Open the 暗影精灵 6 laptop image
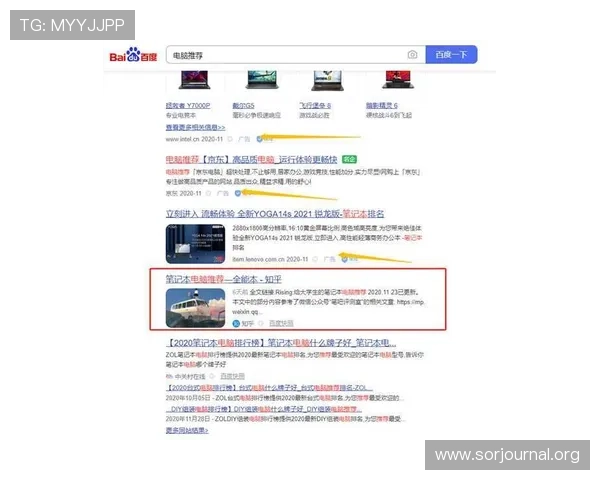 pos(398,80)
